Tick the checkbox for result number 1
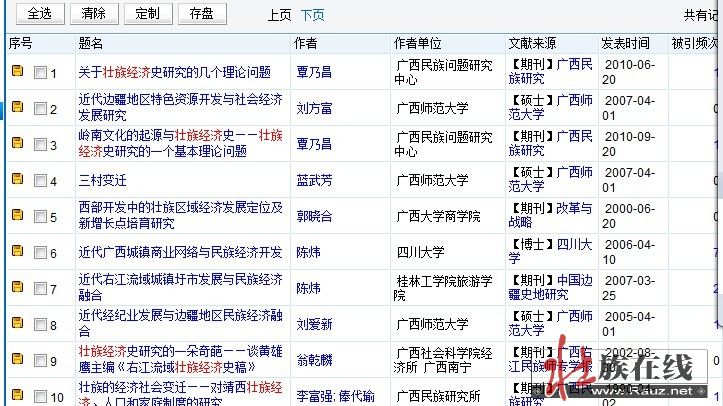Viewport: 723px width, 406px height. click(x=40, y=73)
